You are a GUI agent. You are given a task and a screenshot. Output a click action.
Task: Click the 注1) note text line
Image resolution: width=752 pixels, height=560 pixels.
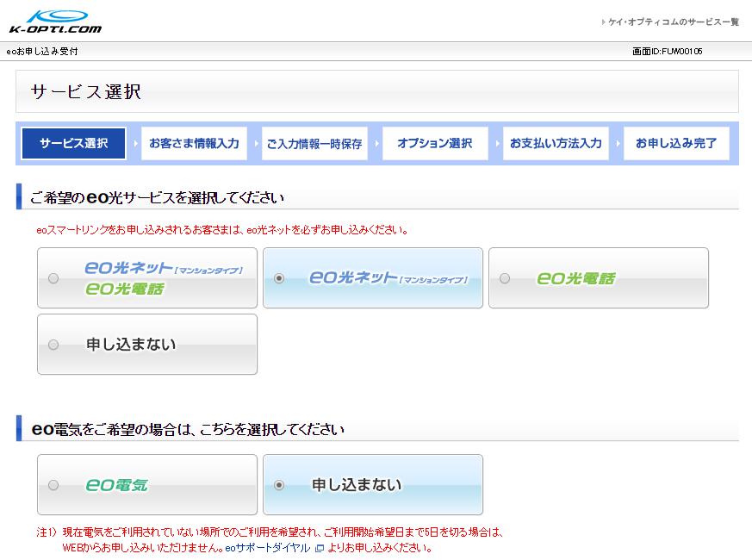click(270, 532)
